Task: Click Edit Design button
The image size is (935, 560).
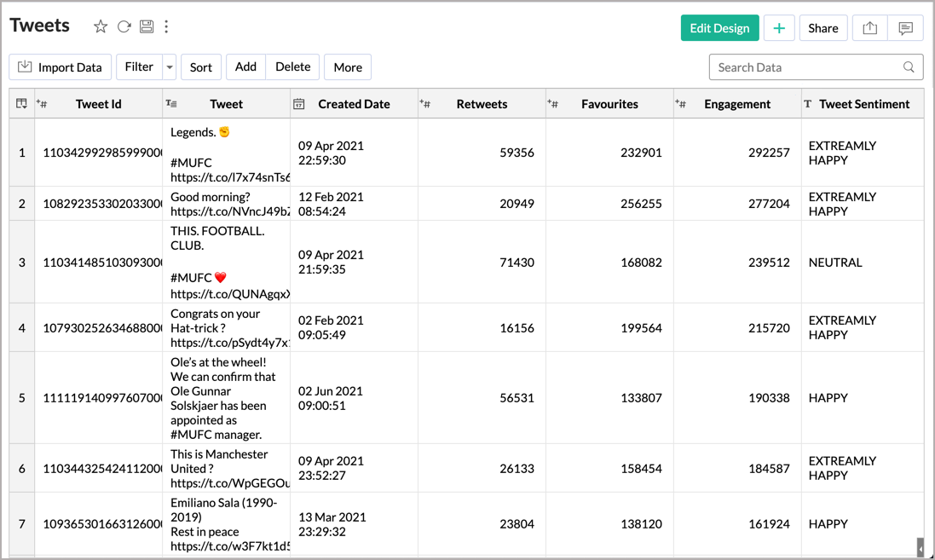Action: [x=719, y=28]
